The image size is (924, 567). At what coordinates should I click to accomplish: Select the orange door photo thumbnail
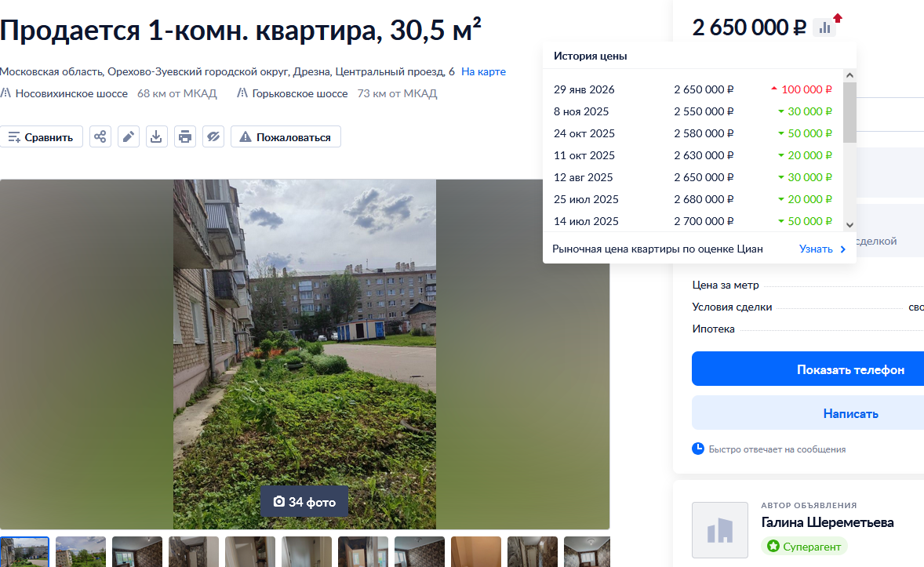coord(476,551)
